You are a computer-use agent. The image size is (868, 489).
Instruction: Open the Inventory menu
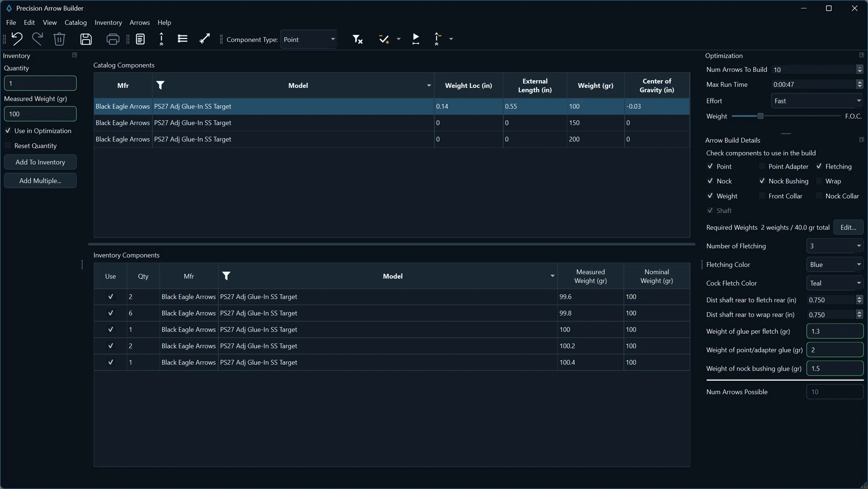pyautogui.click(x=108, y=23)
